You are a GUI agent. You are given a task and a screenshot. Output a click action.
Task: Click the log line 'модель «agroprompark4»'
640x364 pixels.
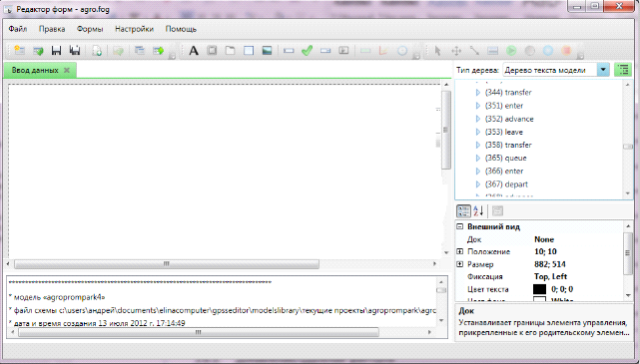pos(57,297)
